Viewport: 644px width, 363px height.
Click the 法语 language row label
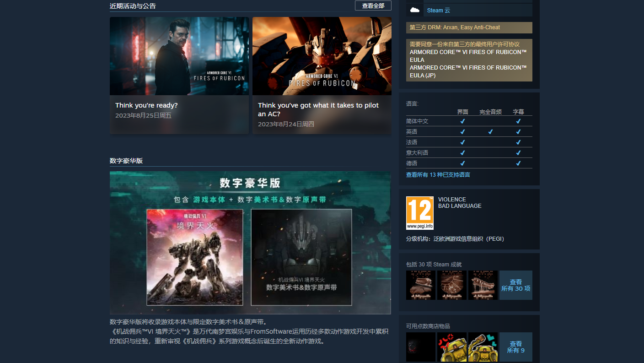coord(412,142)
